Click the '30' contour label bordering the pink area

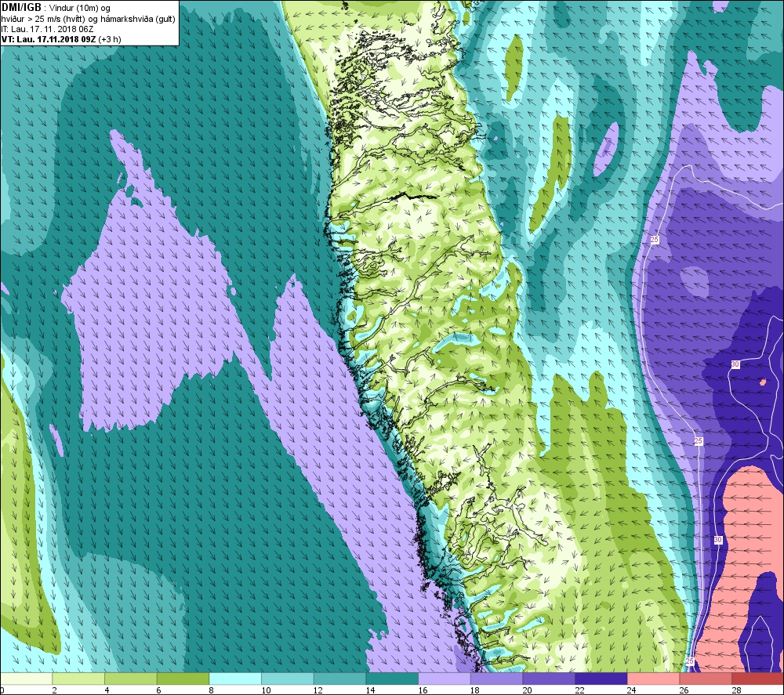click(718, 540)
